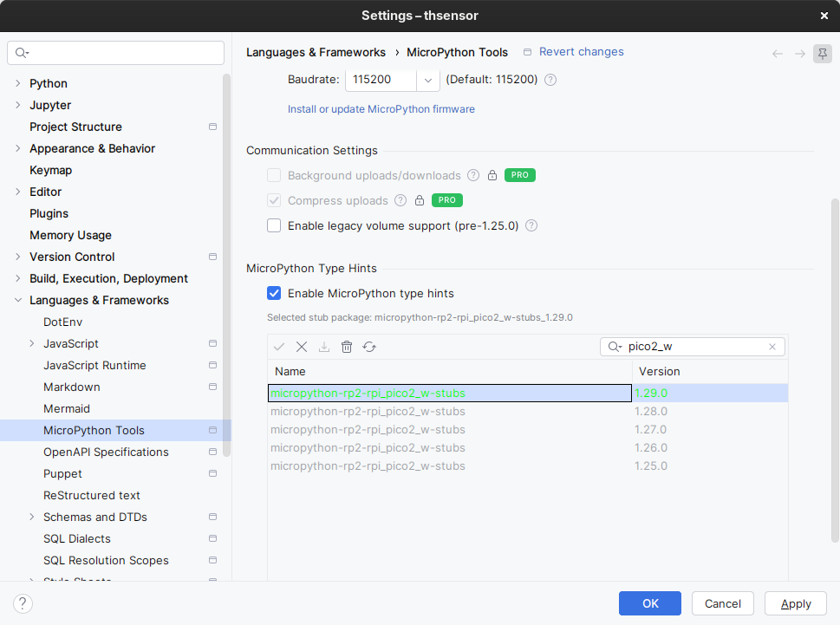Image resolution: width=840 pixels, height=625 pixels.
Task: Expand the JavaScript sub-node
Action: point(31,344)
